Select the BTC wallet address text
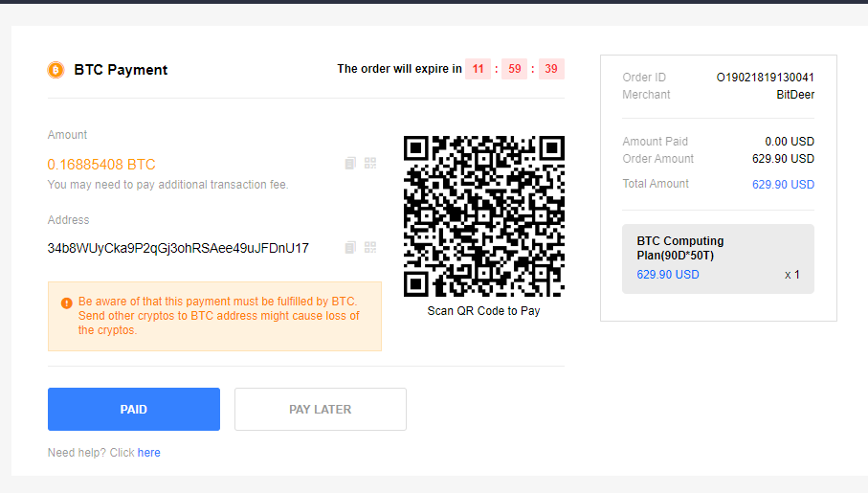The image size is (868, 493). (x=178, y=248)
